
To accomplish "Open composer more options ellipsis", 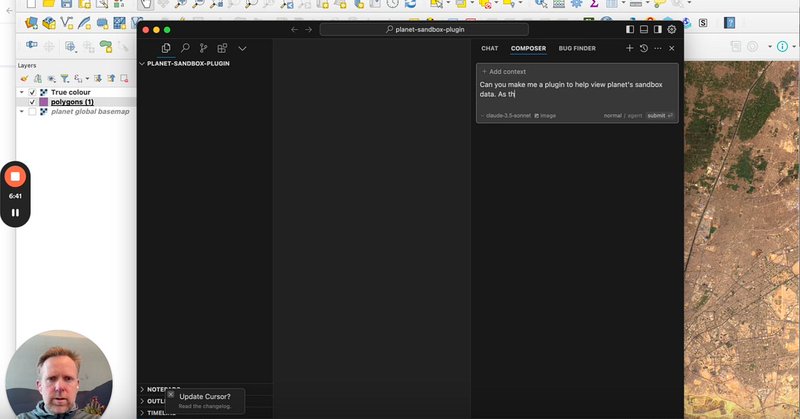I will coord(658,48).
